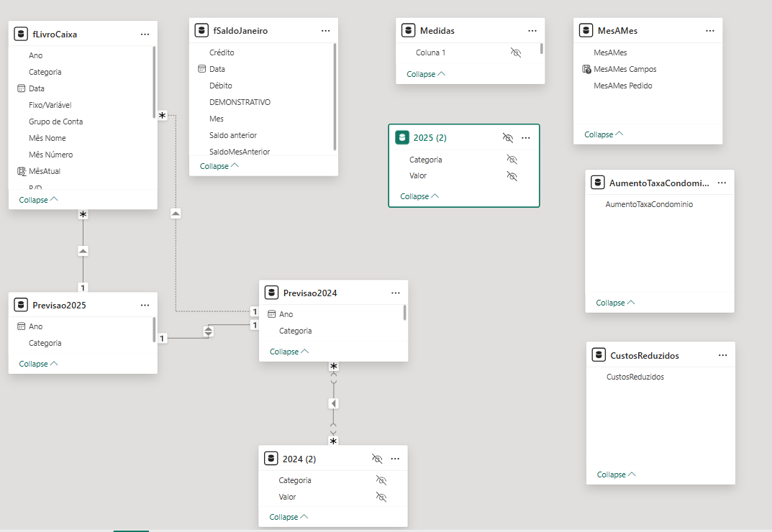The height and width of the screenshot is (532, 772).
Task: Toggle visibility of Valor in 2024 (2)
Action: click(x=381, y=497)
